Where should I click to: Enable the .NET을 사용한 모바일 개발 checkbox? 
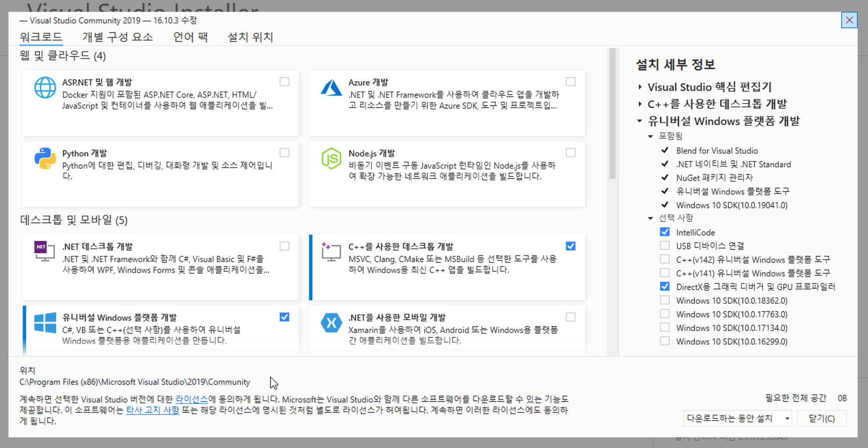click(x=570, y=317)
